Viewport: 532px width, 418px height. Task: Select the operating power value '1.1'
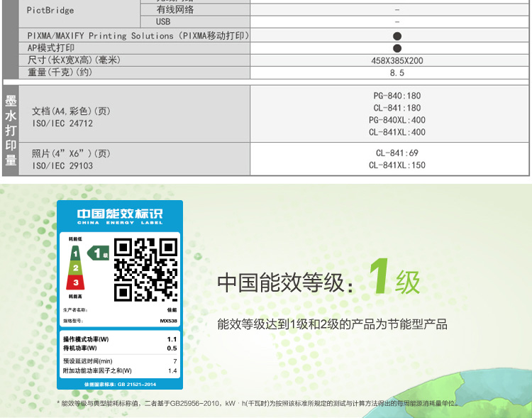coord(172,339)
